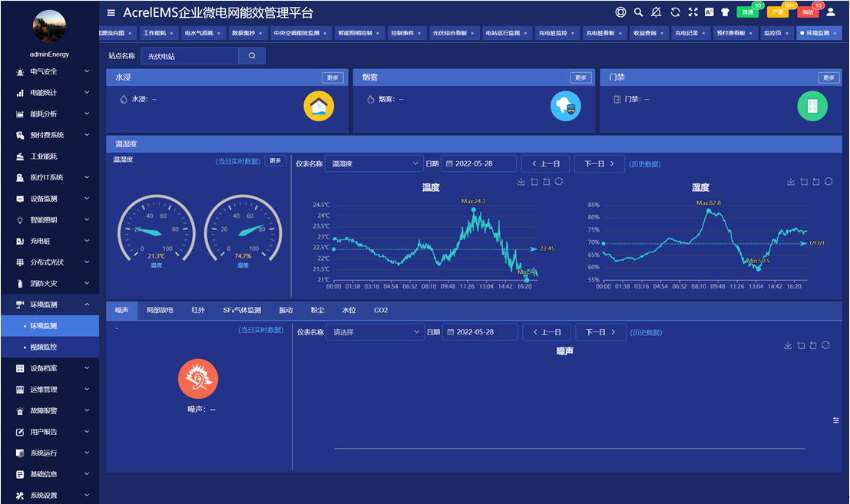This screenshot has width=850, height=504.
Task: Collapse the sidebar with hamburger icon
Action: (x=111, y=13)
